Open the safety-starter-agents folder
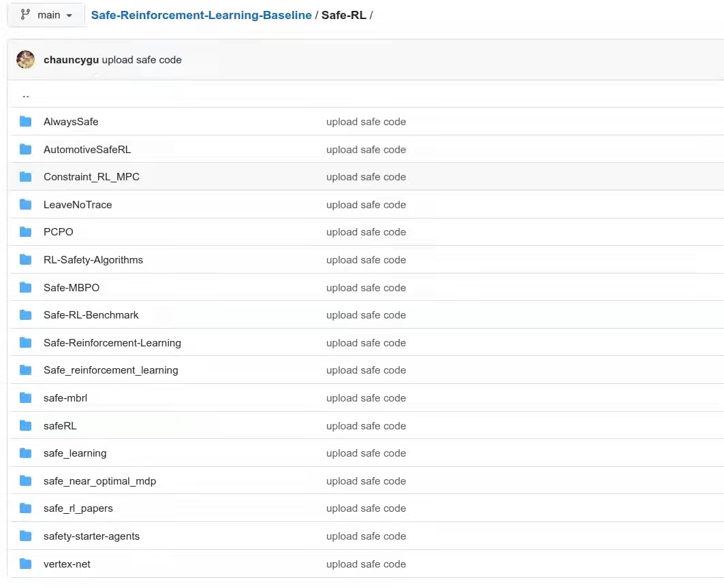Viewport: 724px width, 588px height. point(91,536)
